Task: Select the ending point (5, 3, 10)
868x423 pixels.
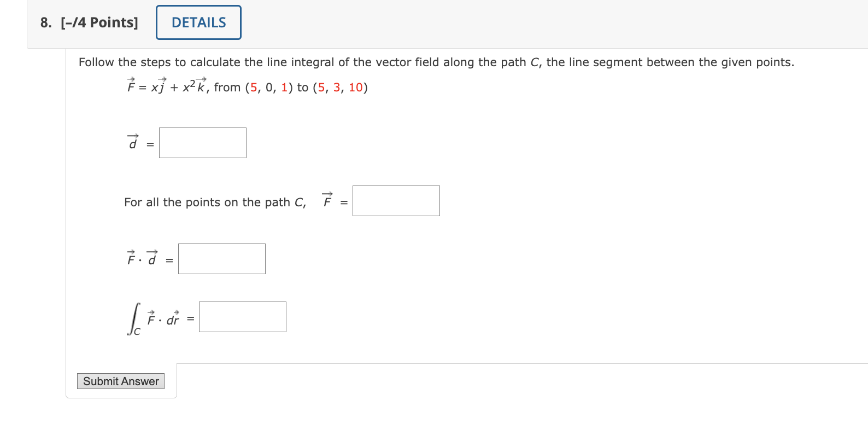Action: pyautogui.click(x=341, y=87)
